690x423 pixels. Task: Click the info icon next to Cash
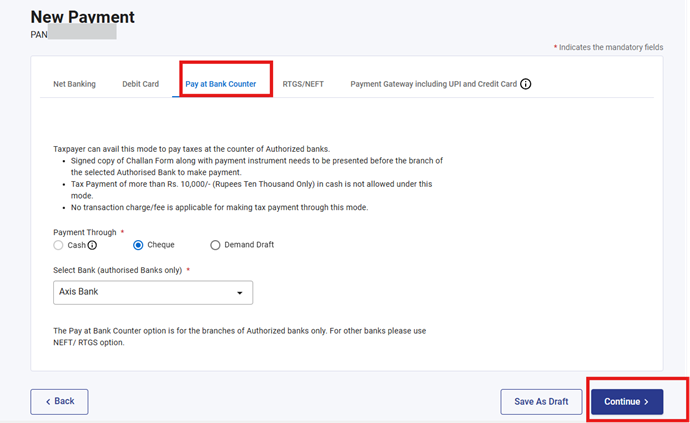(x=92, y=245)
